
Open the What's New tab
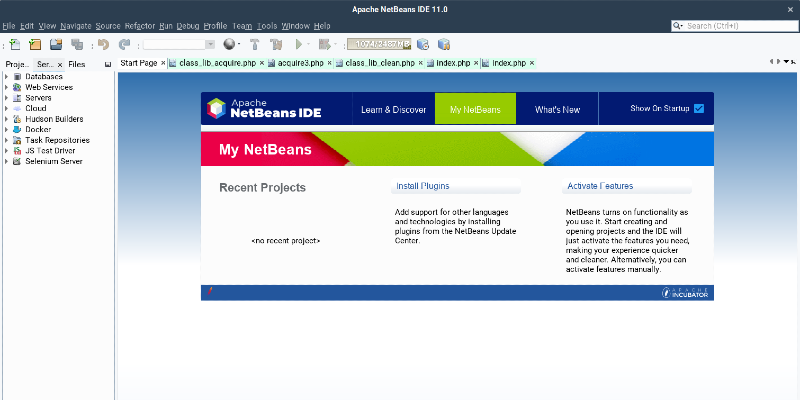(557, 109)
